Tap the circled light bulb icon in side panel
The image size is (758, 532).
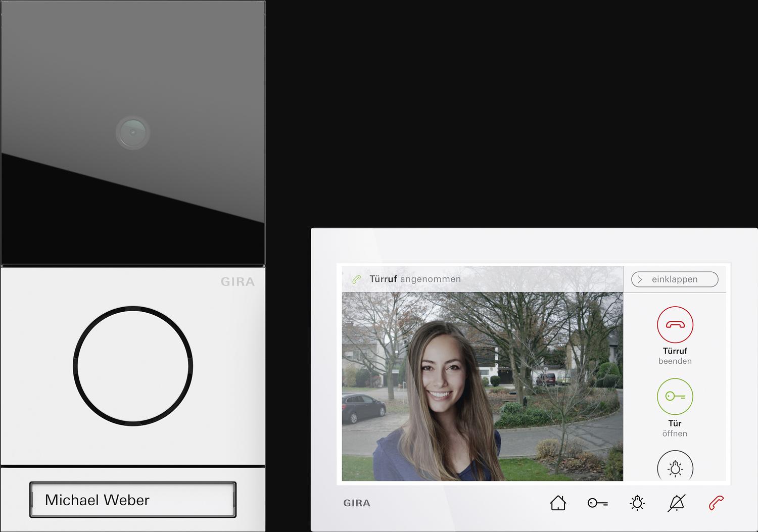point(675,468)
